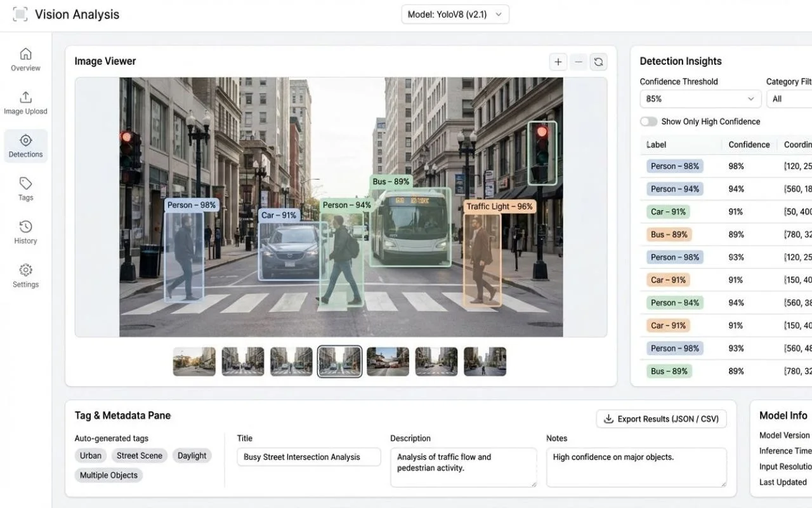
Task: Open the Model version dropdown
Action: 454,14
